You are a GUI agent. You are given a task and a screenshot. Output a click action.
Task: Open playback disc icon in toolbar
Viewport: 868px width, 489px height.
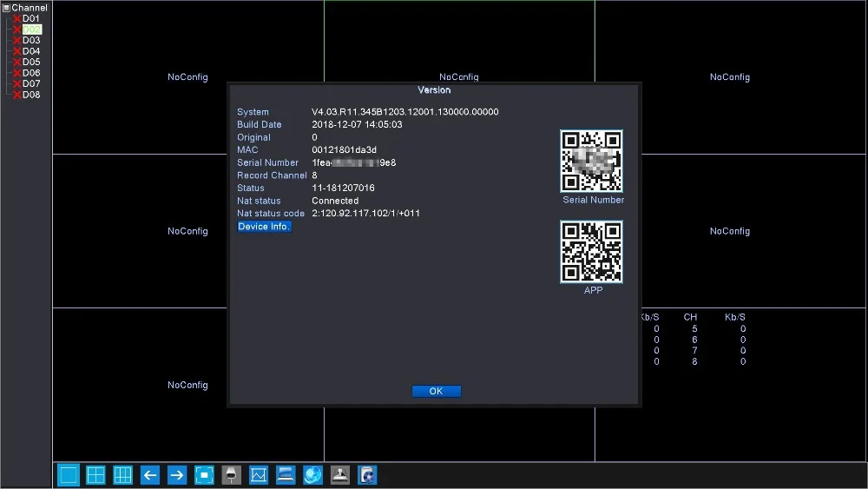tap(367, 475)
